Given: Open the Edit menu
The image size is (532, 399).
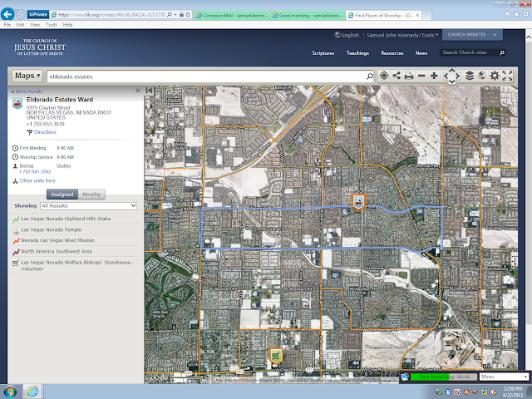Looking at the screenshot, I should point(20,24).
